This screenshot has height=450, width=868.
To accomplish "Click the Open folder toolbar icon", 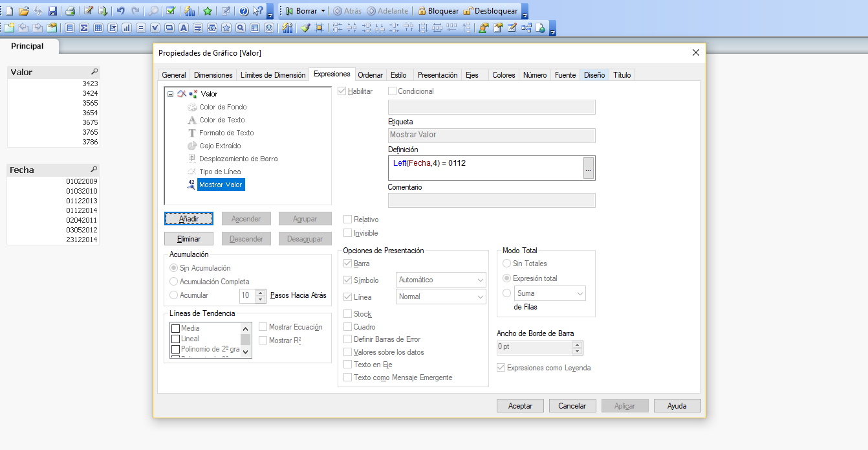I will [x=24, y=11].
